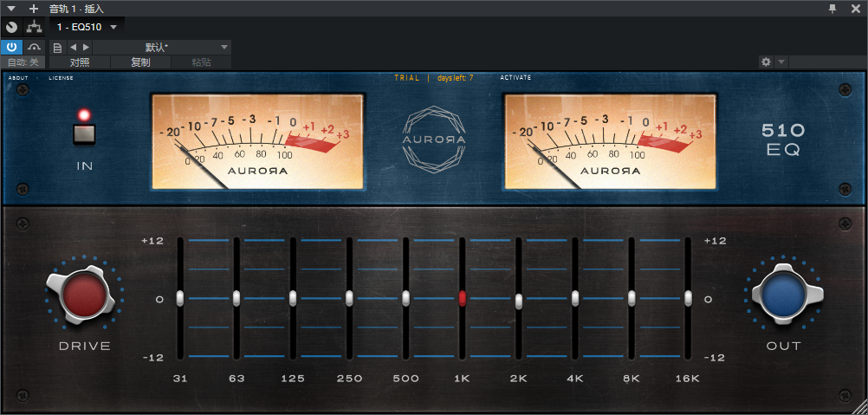
Task: Click the red DRIVE knob
Action: point(84,295)
